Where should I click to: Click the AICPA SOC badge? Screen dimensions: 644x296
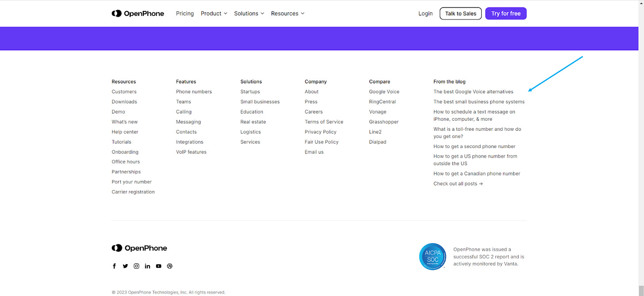[x=433, y=256]
